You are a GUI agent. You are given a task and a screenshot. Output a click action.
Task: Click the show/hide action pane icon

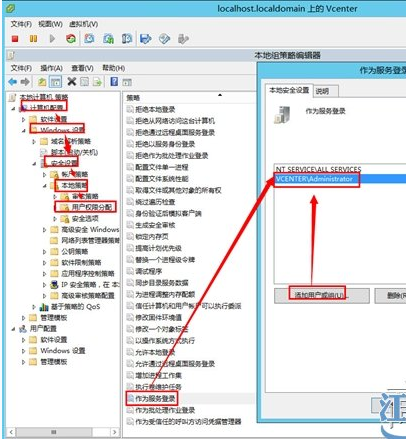[x=127, y=82]
